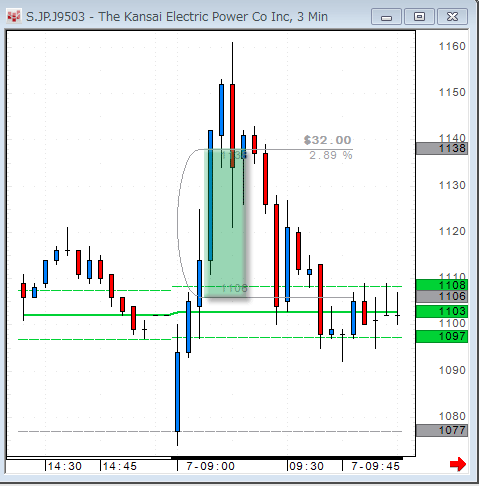This screenshot has width=479, height=486.
Task: Click the red arrow at bottom right
Action: (x=458, y=464)
